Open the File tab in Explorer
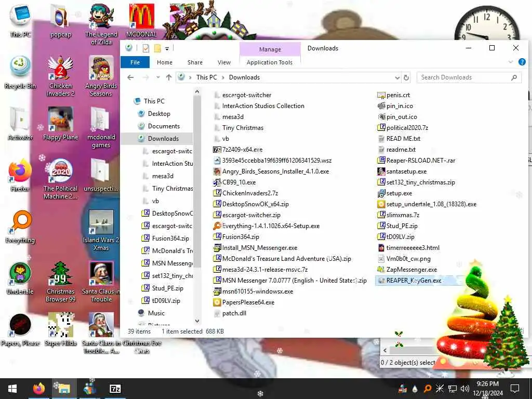 tap(135, 62)
